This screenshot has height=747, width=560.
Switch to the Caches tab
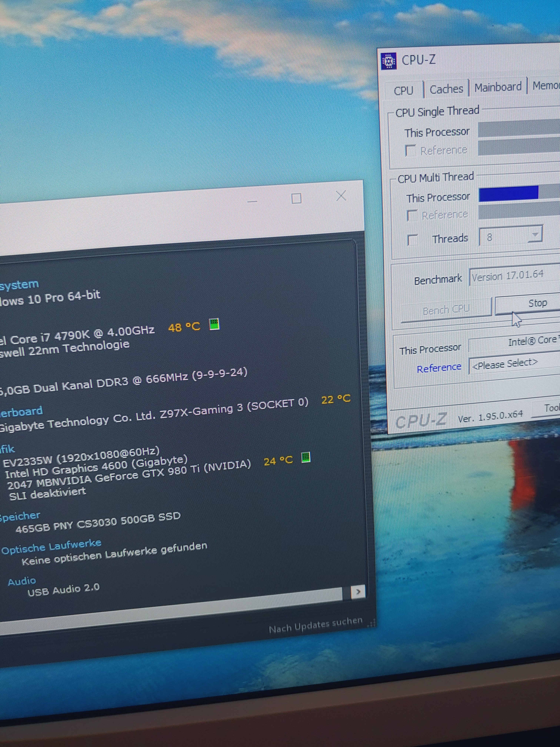click(446, 89)
